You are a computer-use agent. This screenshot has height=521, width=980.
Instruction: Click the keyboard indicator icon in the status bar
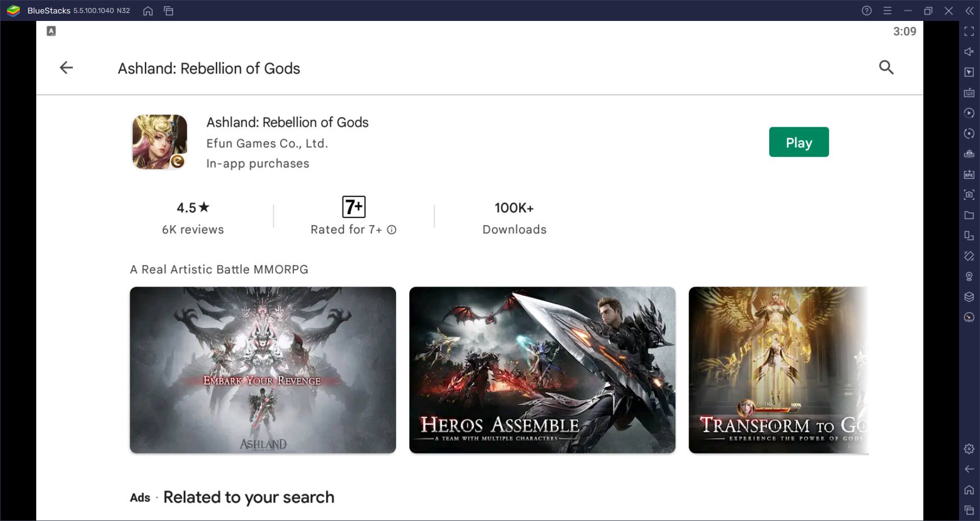click(51, 31)
